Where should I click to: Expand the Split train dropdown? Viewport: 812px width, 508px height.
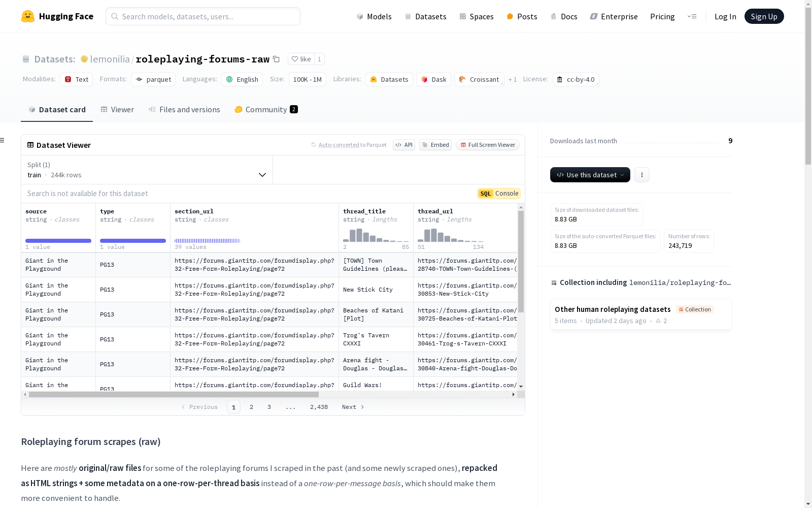point(147,170)
